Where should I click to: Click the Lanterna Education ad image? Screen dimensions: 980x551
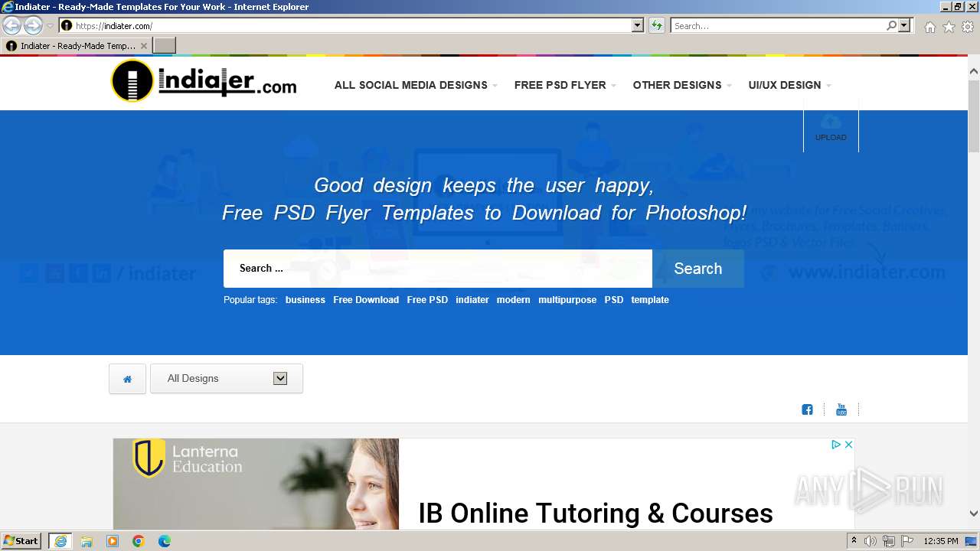[256, 484]
